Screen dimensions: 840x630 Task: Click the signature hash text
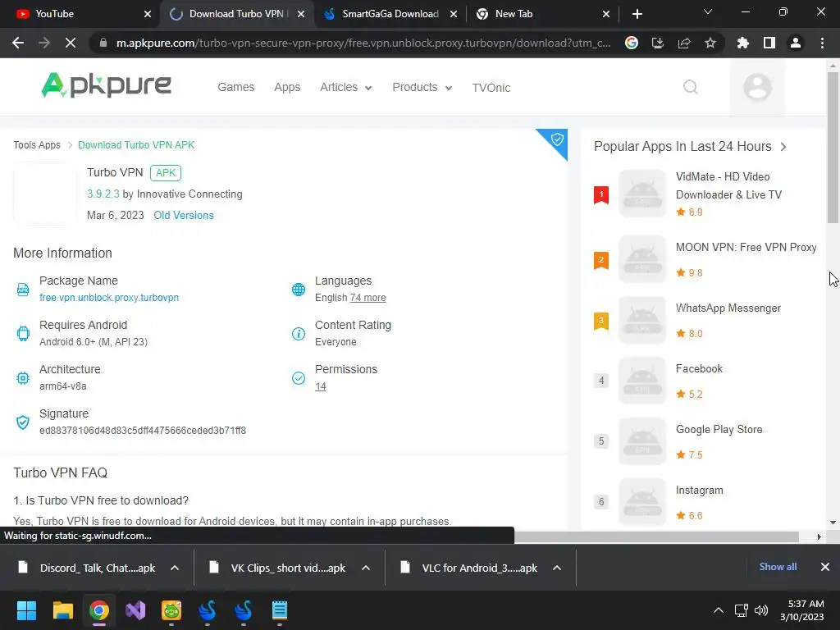143,430
